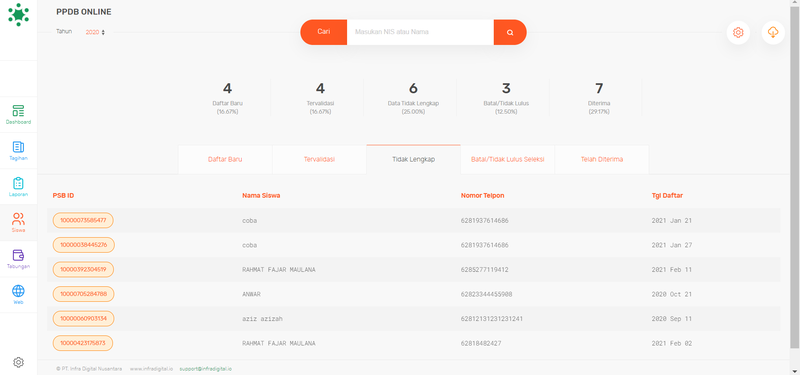Click the Daftar Baru count statistic
The height and width of the screenshot is (375, 800).
pos(228,97)
